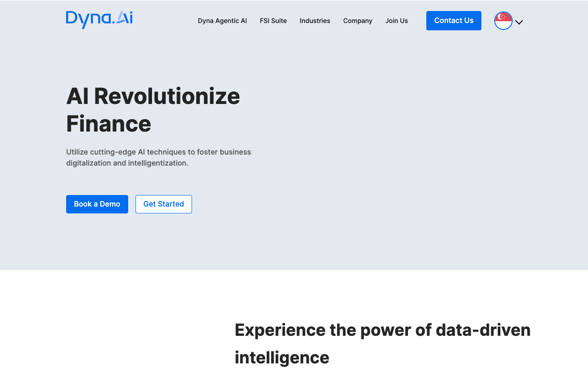Click the AI Revolutionize Finance headline

click(x=153, y=110)
